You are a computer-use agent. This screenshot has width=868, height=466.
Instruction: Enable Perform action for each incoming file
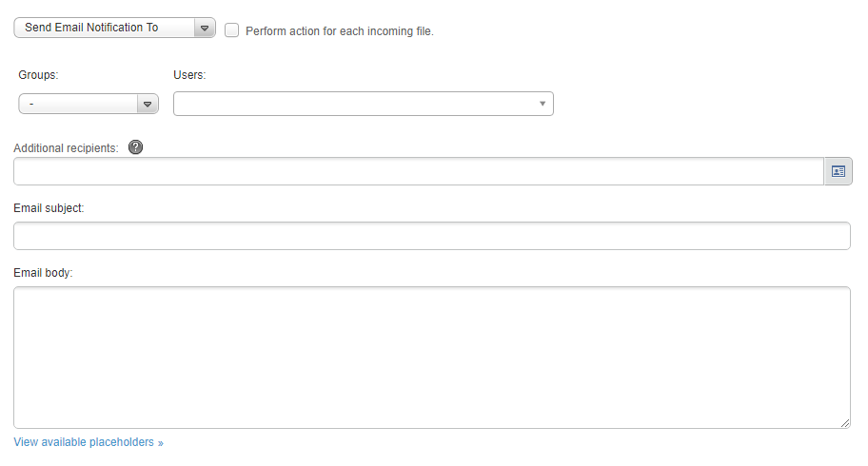click(232, 30)
